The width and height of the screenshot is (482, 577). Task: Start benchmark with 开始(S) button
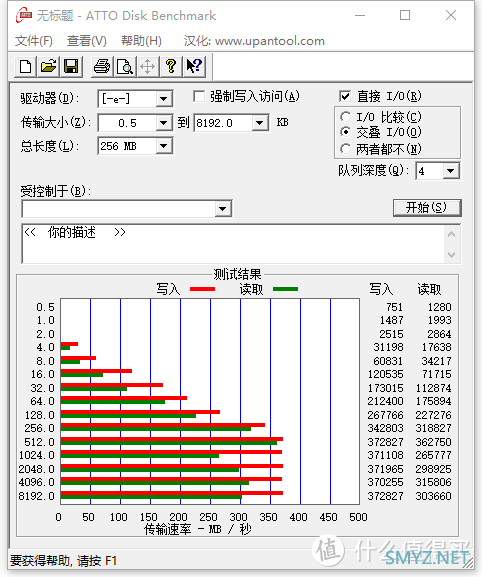(427, 208)
